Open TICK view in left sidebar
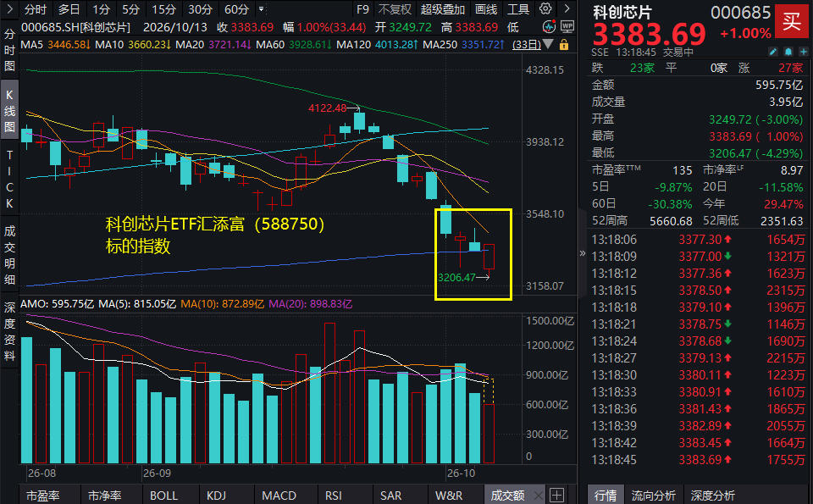Screen dimensions: 813x504 tap(9, 179)
